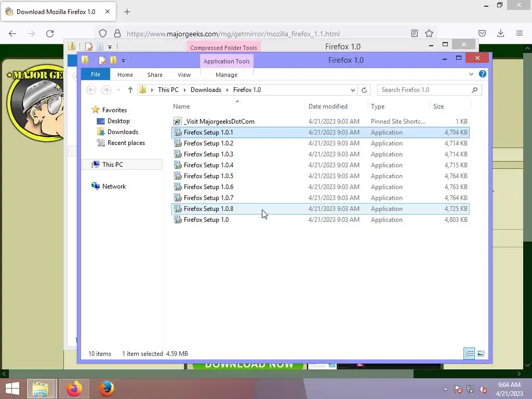Open Firefox downloads panel

(500, 33)
